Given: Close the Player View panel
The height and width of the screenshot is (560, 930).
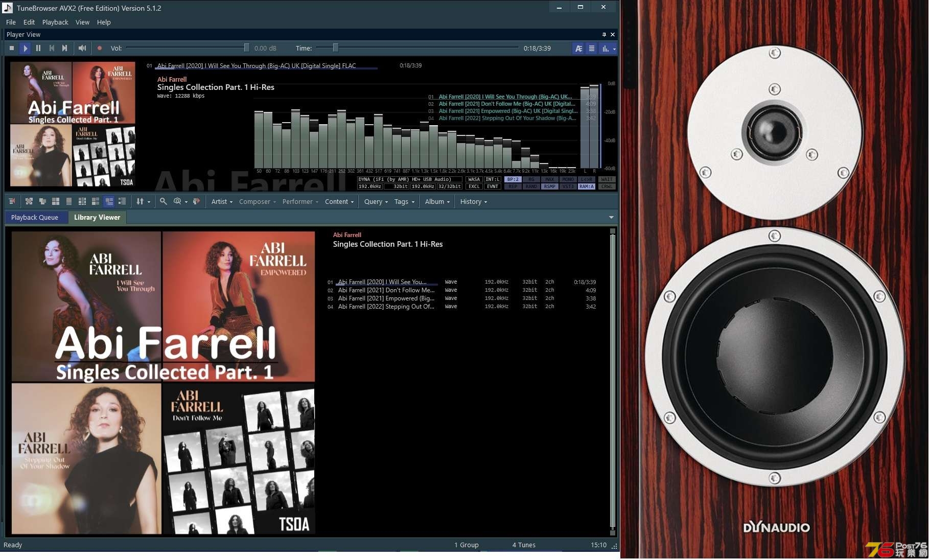Looking at the screenshot, I should coord(613,34).
